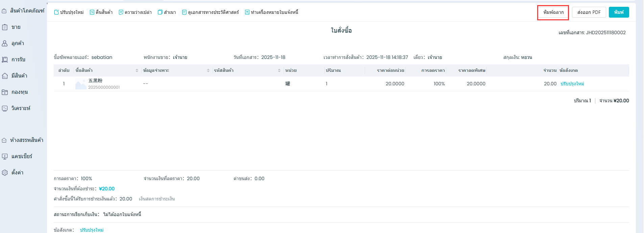Open the ลูกค้า customers menu in sidebar
This screenshot has width=644, height=233.
click(x=17, y=43)
